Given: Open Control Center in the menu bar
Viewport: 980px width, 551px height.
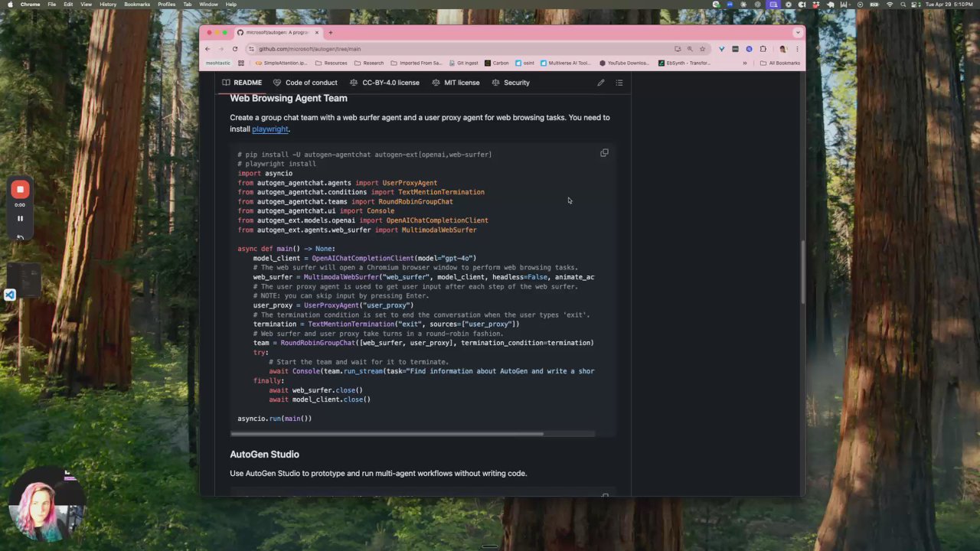Looking at the screenshot, I should 914,5.
